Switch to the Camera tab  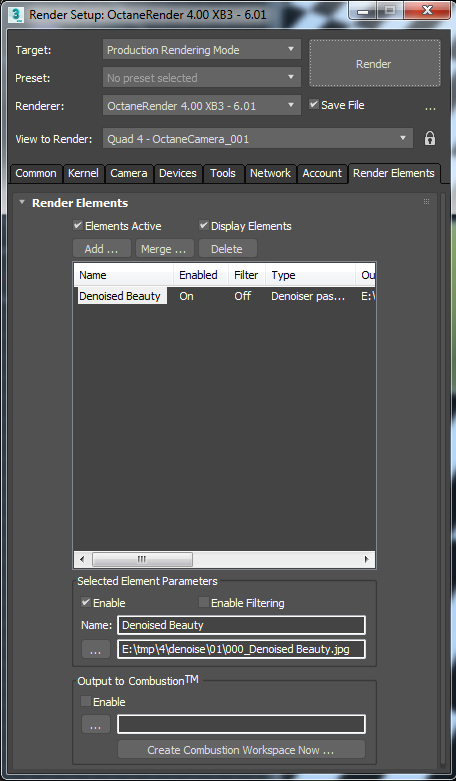pyautogui.click(x=129, y=173)
